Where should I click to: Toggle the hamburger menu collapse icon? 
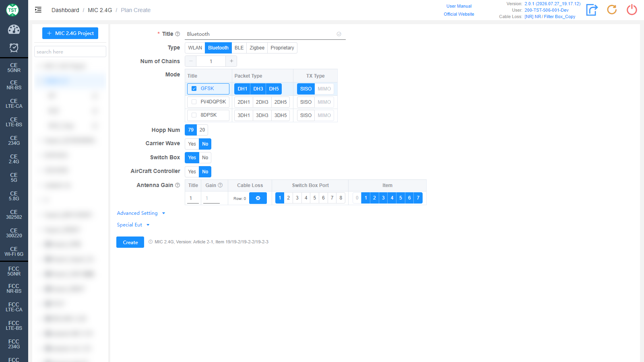38,10
